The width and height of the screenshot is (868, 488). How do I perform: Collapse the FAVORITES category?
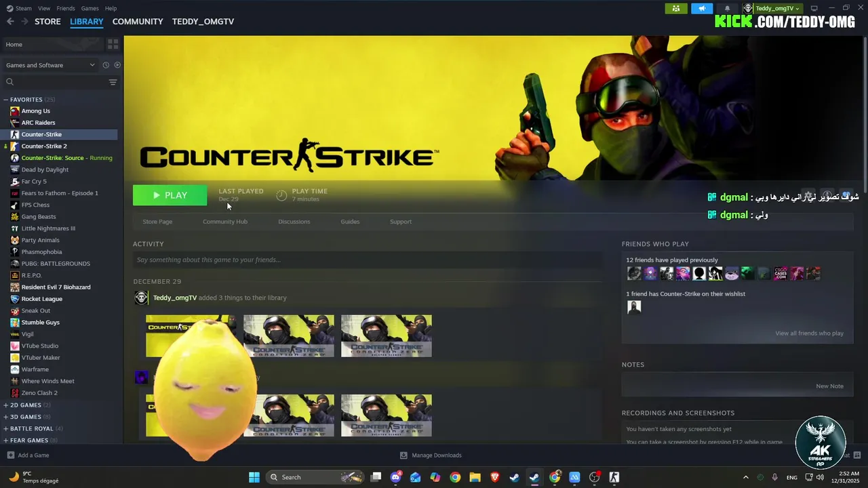tap(5, 100)
